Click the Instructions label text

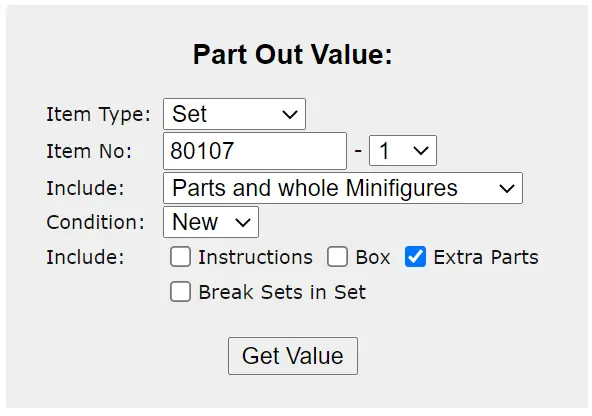coord(256,257)
